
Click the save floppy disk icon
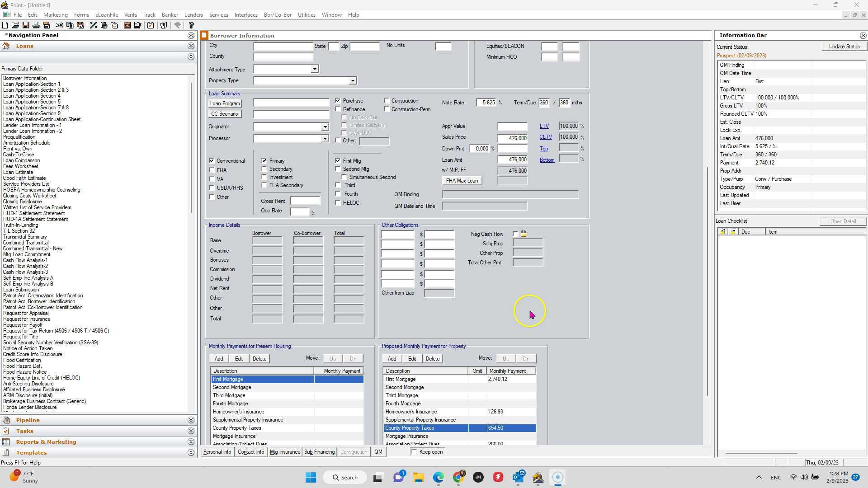point(26,25)
